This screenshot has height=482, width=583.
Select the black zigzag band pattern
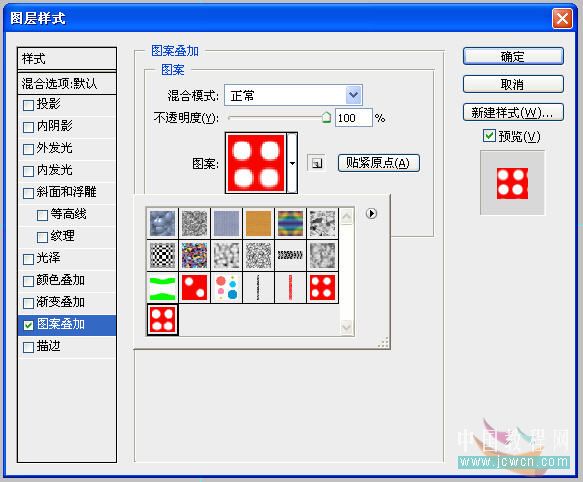tap(290, 255)
